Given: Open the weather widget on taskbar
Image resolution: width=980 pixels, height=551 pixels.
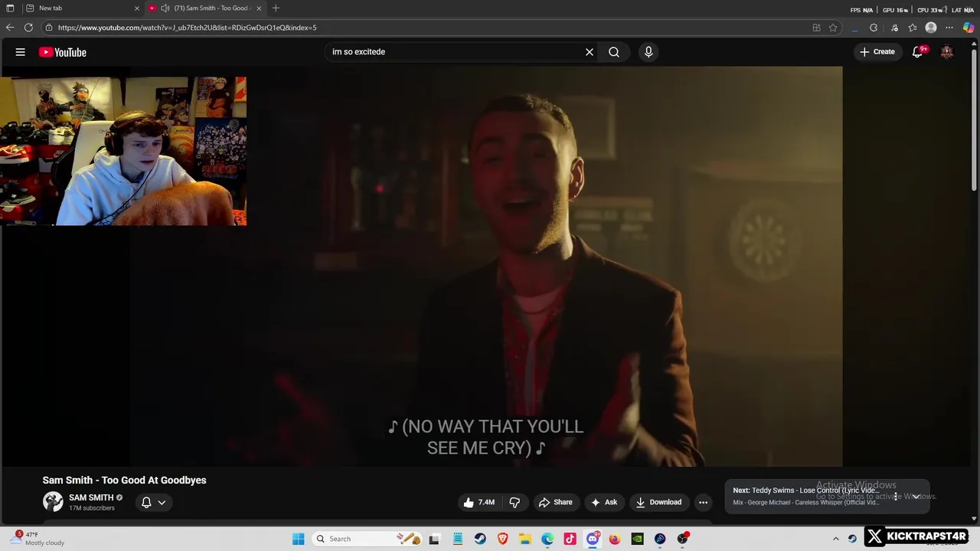Looking at the screenshot, I should (x=38, y=539).
